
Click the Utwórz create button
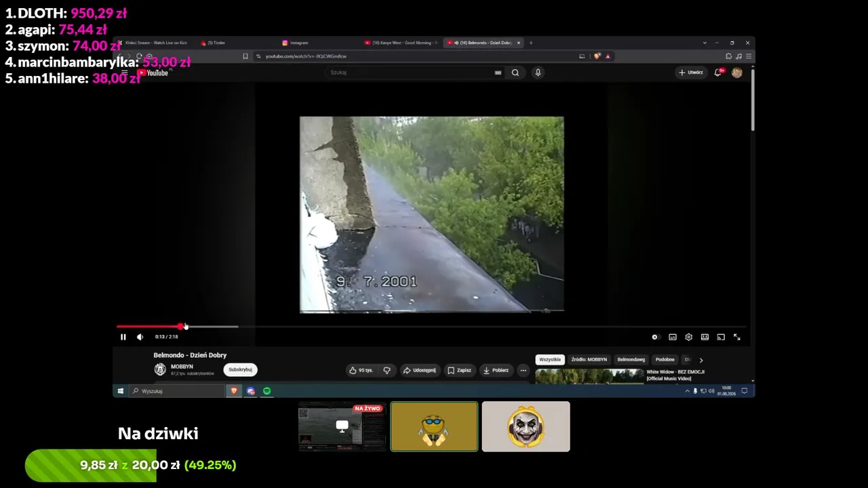(691, 73)
